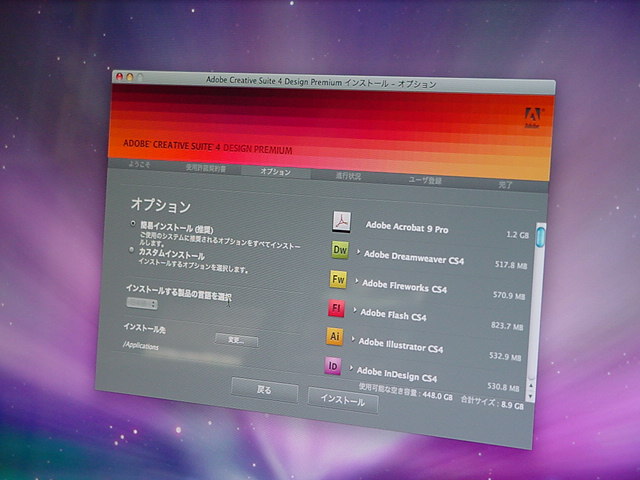The width and height of the screenshot is (640, 480).
Task: Click the Illustrator Ai icon
Action: pyautogui.click(x=334, y=337)
